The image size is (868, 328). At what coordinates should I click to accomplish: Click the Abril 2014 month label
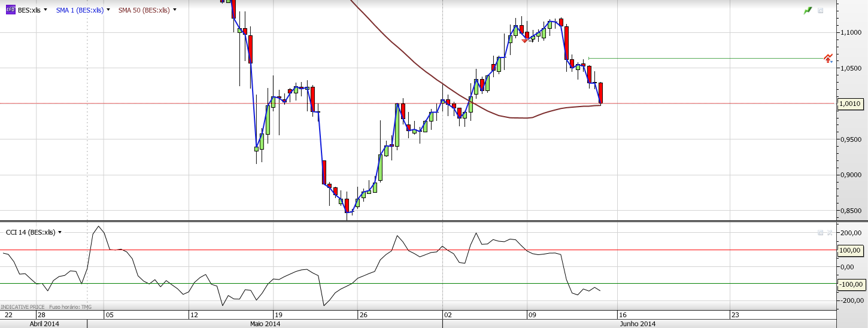point(44,324)
